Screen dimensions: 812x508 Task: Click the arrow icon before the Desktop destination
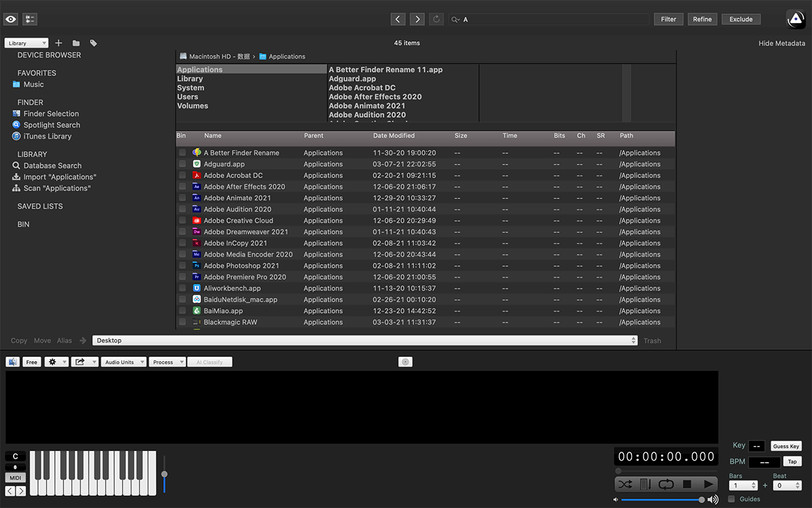pyautogui.click(x=83, y=341)
